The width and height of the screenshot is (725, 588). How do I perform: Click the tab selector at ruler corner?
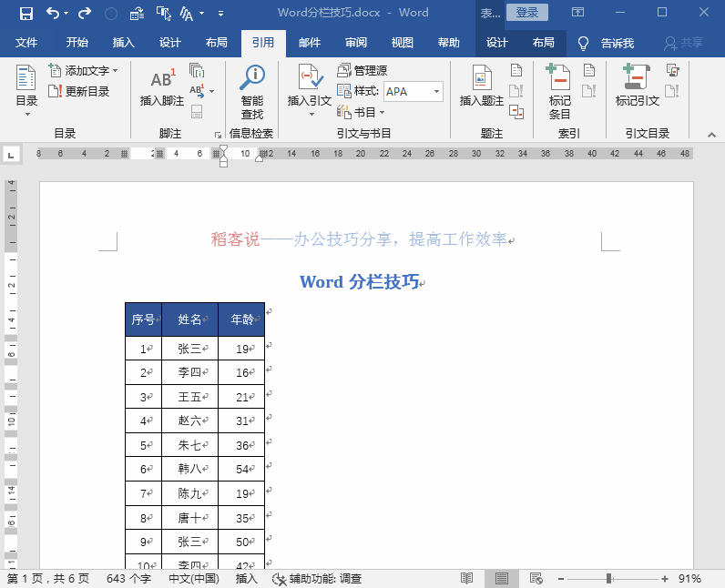[11, 154]
